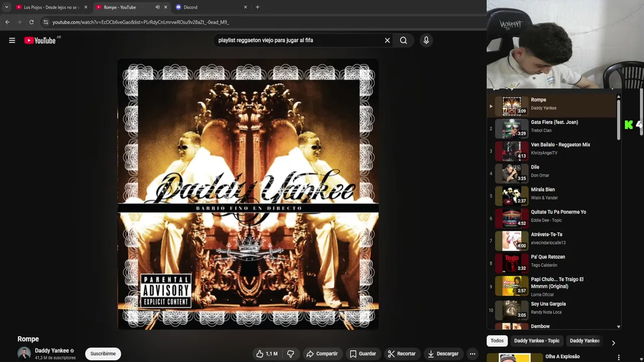Mute the Rompe tab audio icon

[x=157, y=7]
